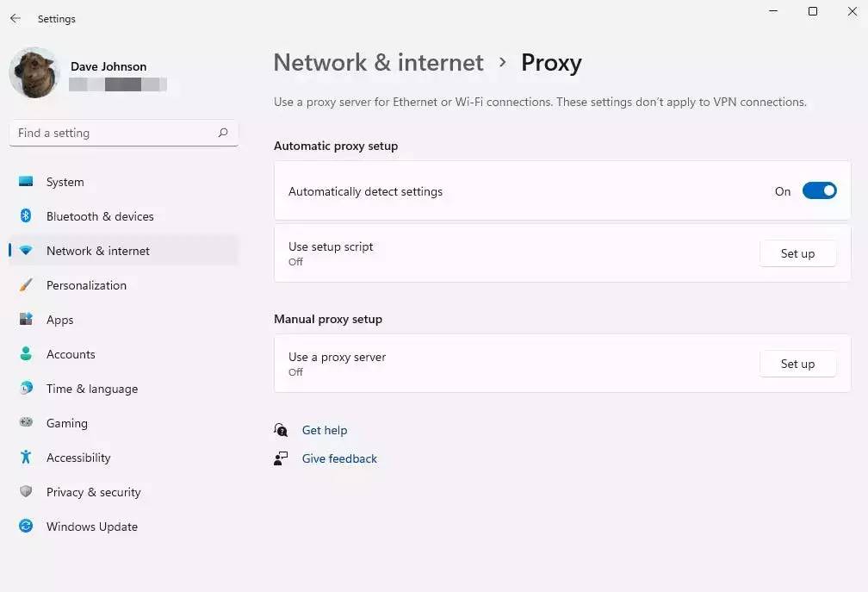Click the Time & language globe icon
This screenshot has width=868, height=592.
point(26,388)
